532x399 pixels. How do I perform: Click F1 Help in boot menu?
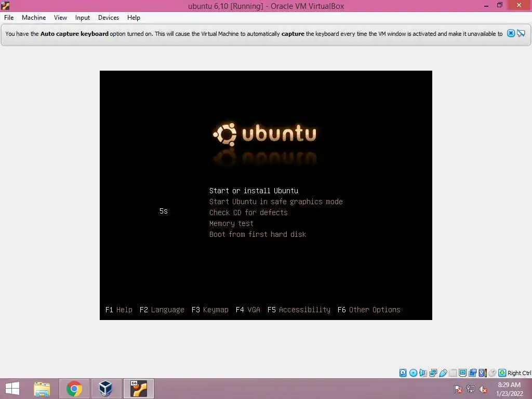point(119,310)
